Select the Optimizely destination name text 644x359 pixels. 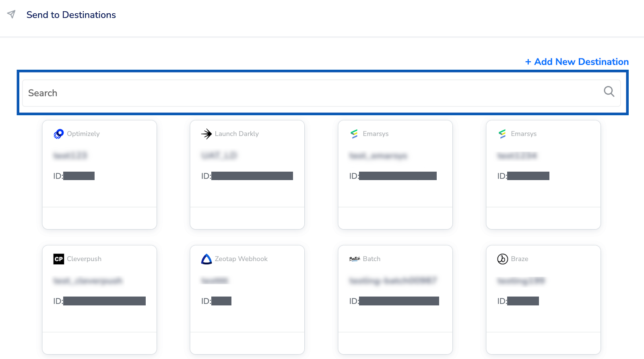pos(83,134)
